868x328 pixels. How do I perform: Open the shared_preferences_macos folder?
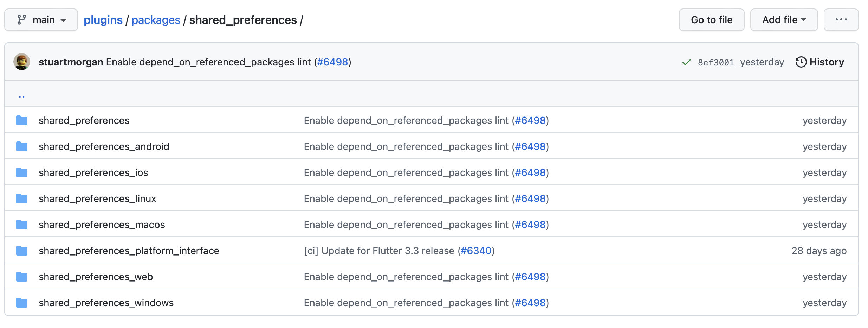pos(102,225)
